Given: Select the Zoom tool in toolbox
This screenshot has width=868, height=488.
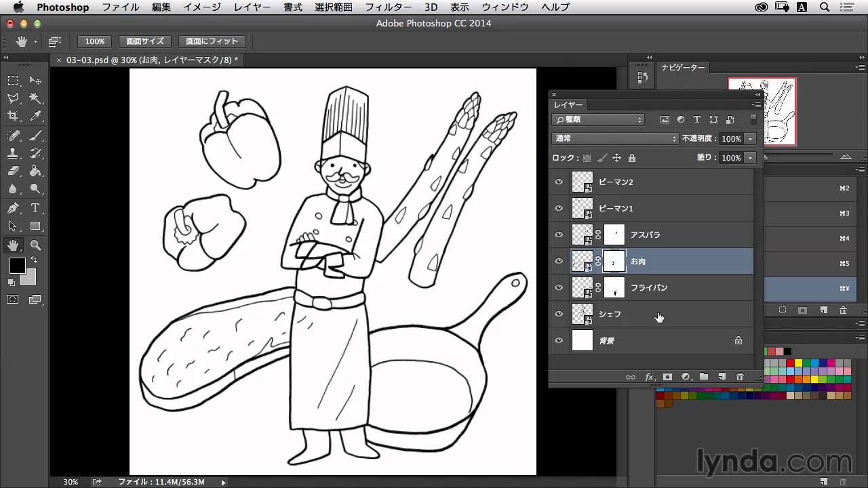Looking at the screenshot, I should [x=36, y=245].
